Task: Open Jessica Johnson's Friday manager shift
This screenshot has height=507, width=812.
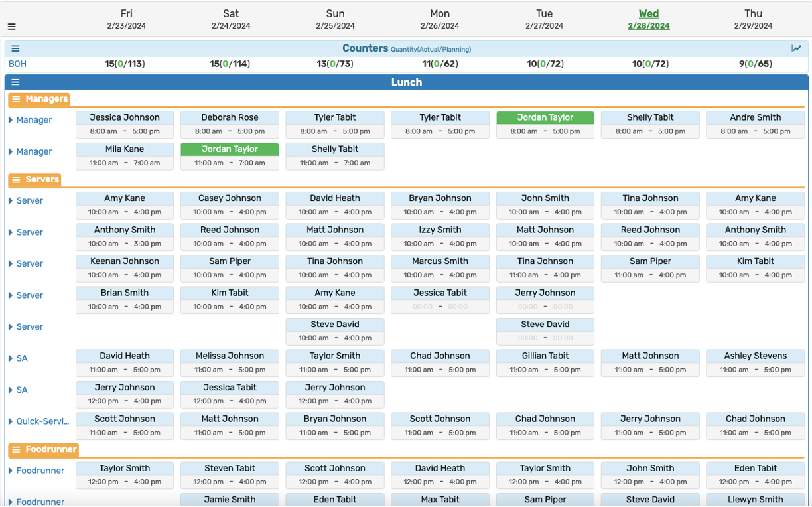Action: (x=125, y=124)
